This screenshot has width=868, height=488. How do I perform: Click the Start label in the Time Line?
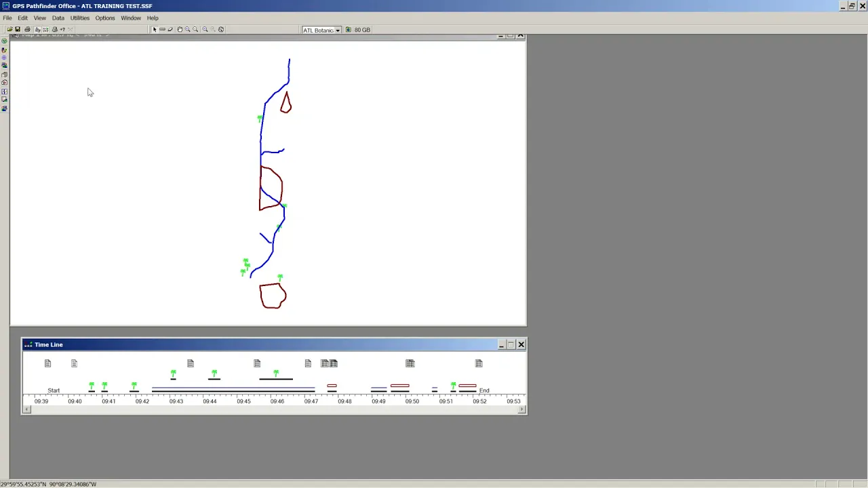coord(54,390)
